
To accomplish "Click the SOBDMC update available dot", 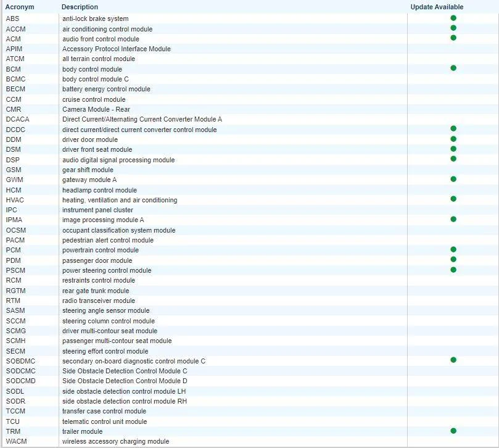I will pyautogui.click(x=453, y=360).
